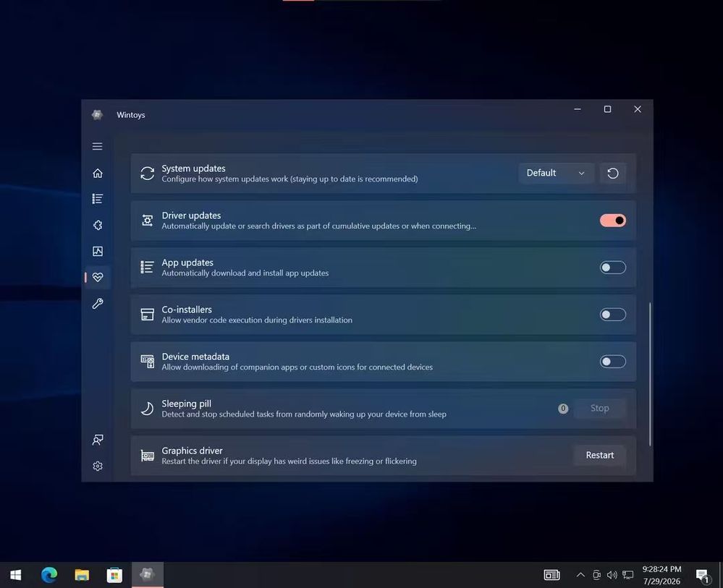The height and width of the screenshot is (588, 723).
Task: Enable the Device metadata toggle
Action: (613, 362)
